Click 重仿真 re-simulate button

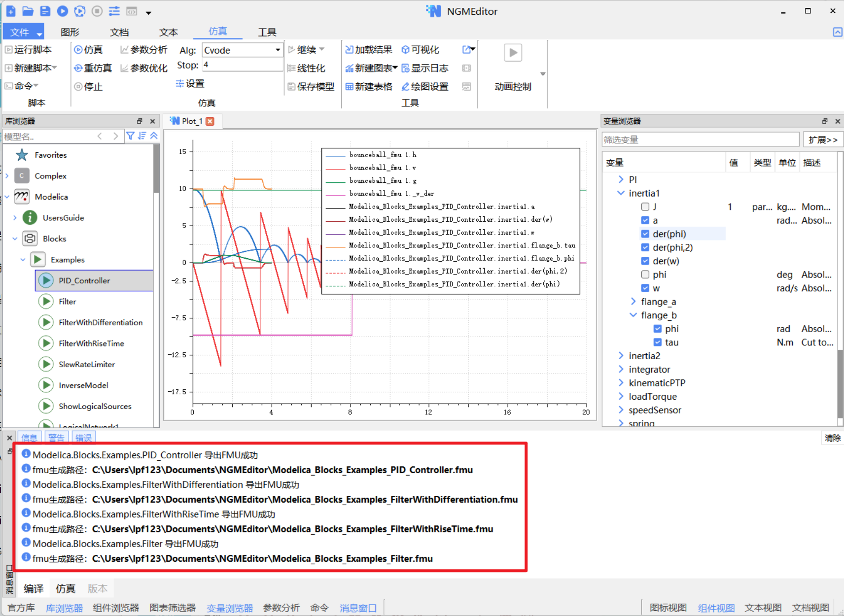(x=93, y=68)
